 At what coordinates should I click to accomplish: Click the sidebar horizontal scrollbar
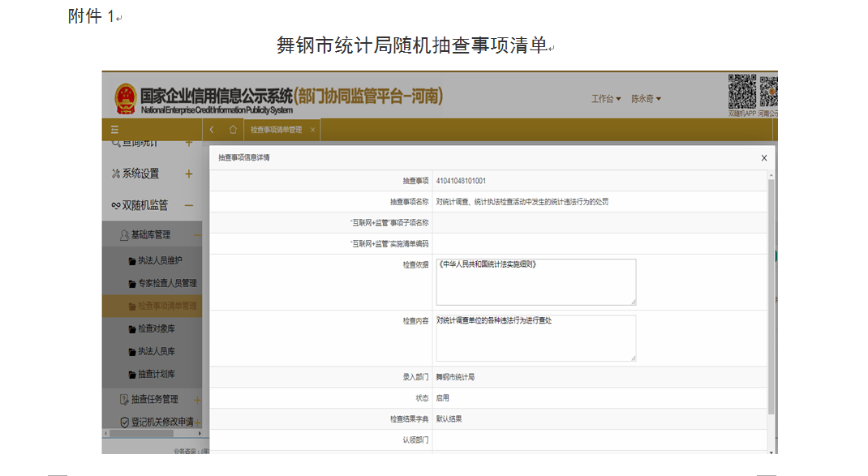[141, 433]
